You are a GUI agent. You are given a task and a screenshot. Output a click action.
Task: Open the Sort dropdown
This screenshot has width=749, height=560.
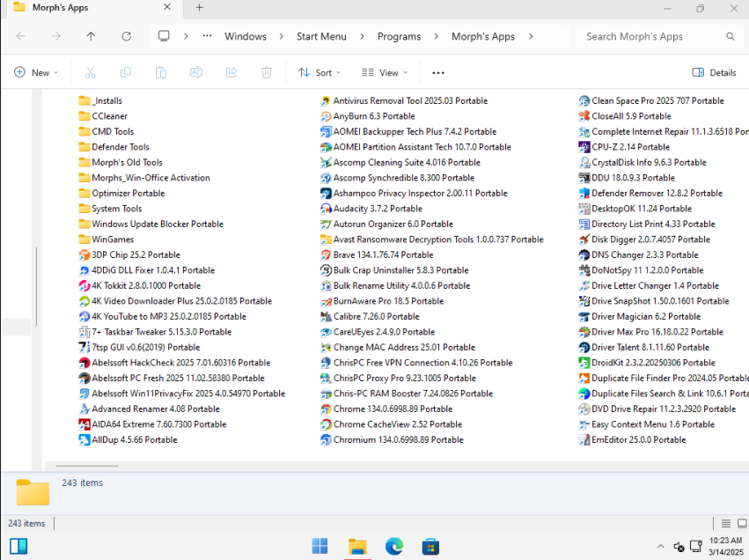pos(319,72)
